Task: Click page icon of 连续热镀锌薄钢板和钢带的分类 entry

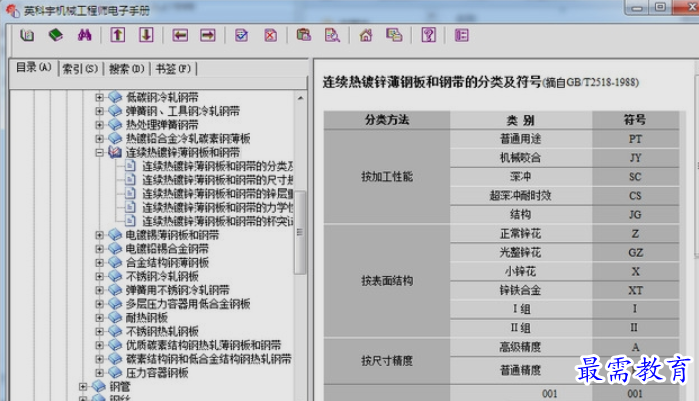Action: click(130, 166)
